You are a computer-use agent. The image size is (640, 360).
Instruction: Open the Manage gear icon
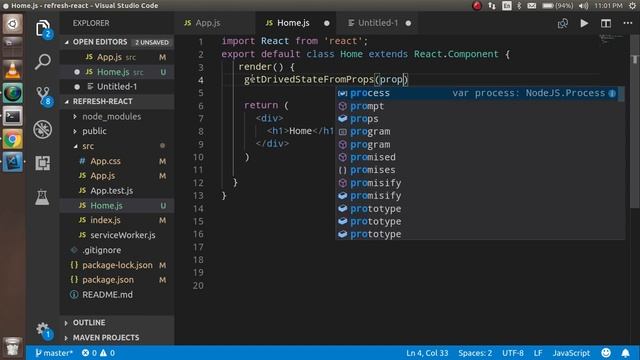(x=42, y=330)
